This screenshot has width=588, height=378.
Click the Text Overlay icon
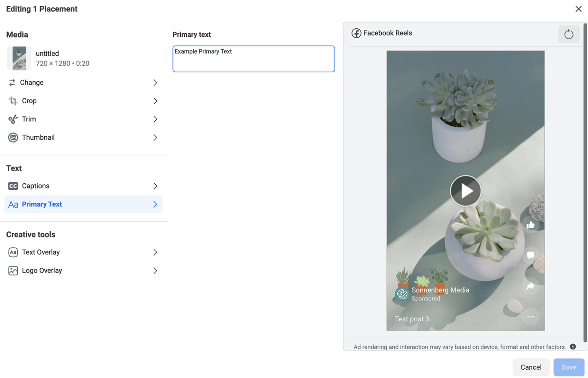pos(13,252)
